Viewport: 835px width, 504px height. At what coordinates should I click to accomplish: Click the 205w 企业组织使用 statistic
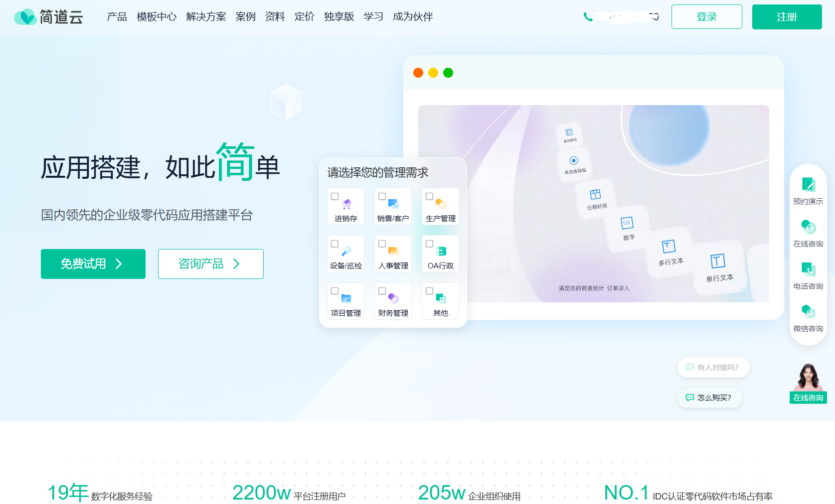(x=469, y=493)
